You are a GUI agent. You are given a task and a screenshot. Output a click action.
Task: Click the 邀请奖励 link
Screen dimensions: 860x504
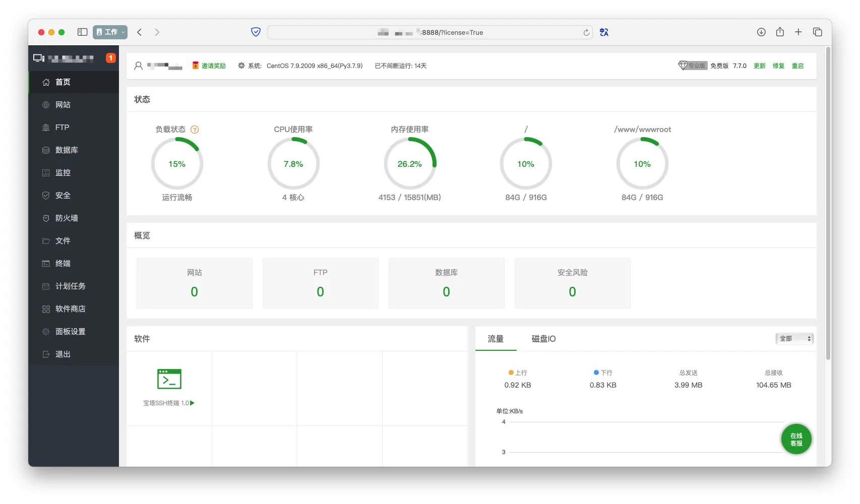point(213,66)
